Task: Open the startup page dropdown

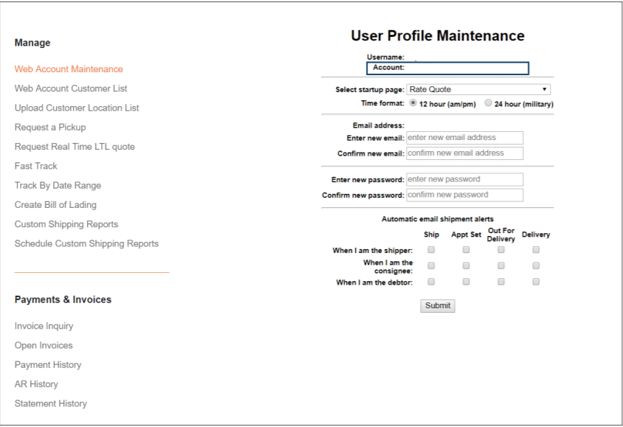Action: (x=478, y=89)
